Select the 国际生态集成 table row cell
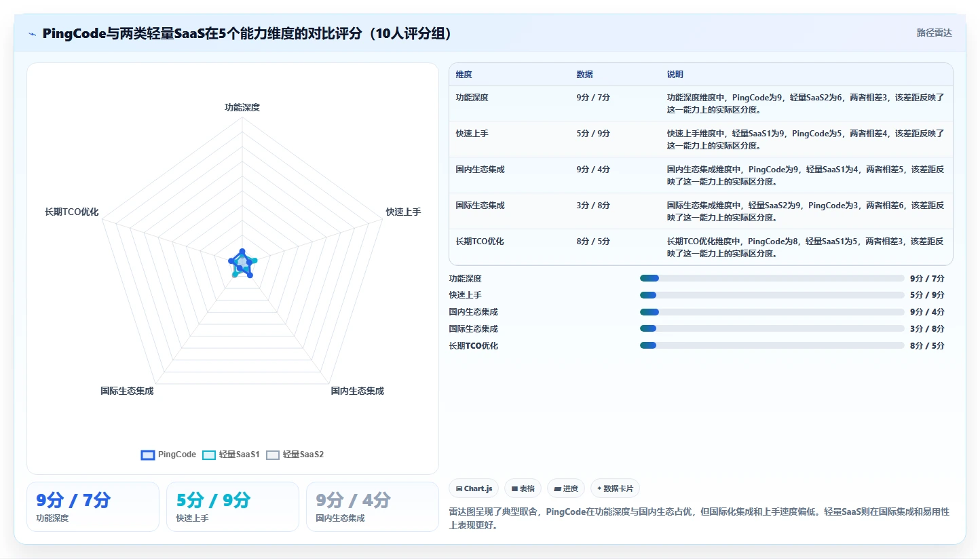980x559 pixels. click(480, 206)
